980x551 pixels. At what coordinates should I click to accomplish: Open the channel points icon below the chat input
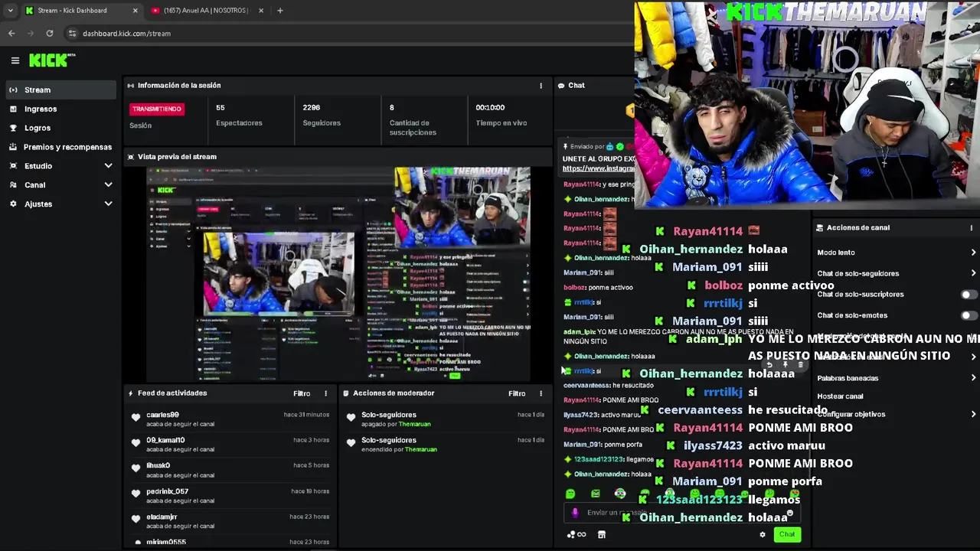[x=576, y=535]
